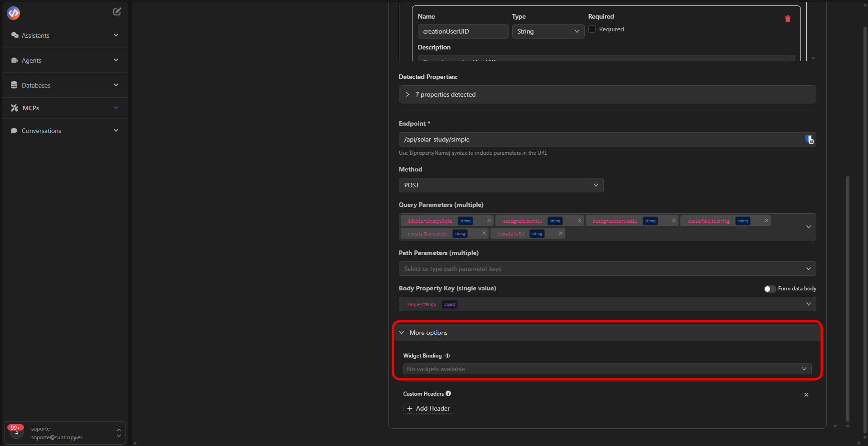Remove the templateId query parameter chip
Viewport: 868px width, 446px height.
[x=560, y=233]
